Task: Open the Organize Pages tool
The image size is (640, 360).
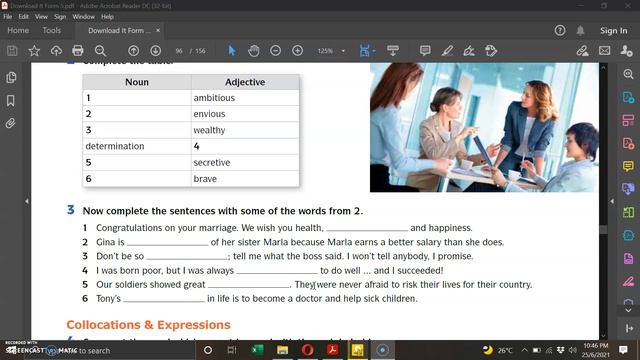Action: [628, 120]
